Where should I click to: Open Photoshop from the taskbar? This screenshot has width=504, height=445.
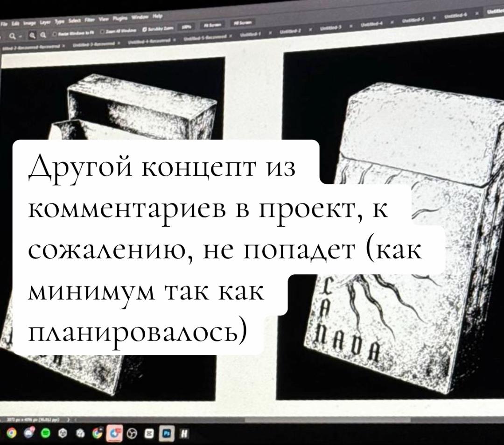coord(167,434)
